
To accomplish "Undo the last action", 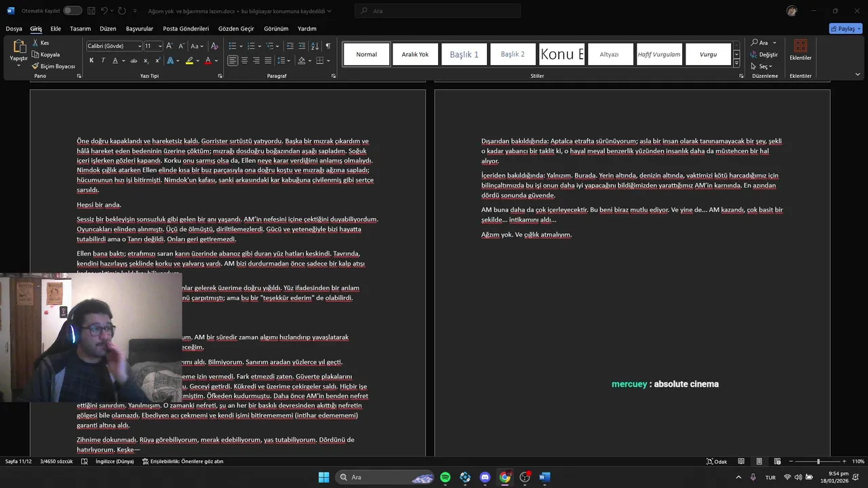I will [104, 11].
